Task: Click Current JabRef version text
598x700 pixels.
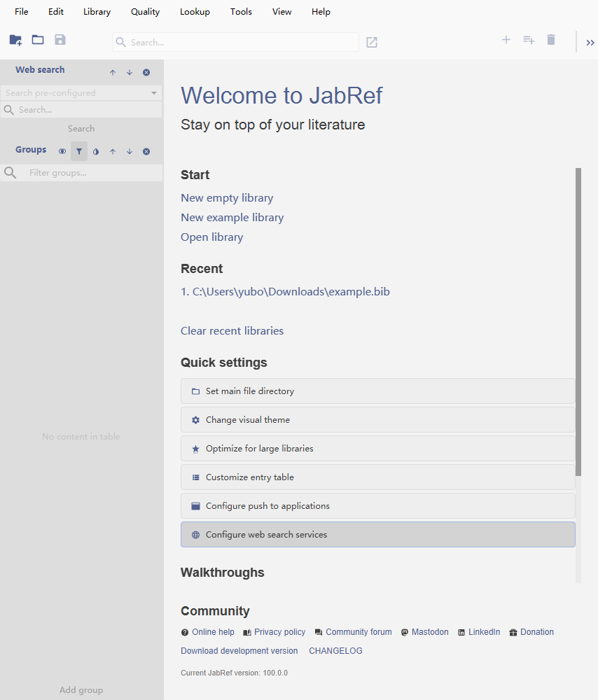Action: 235,673
